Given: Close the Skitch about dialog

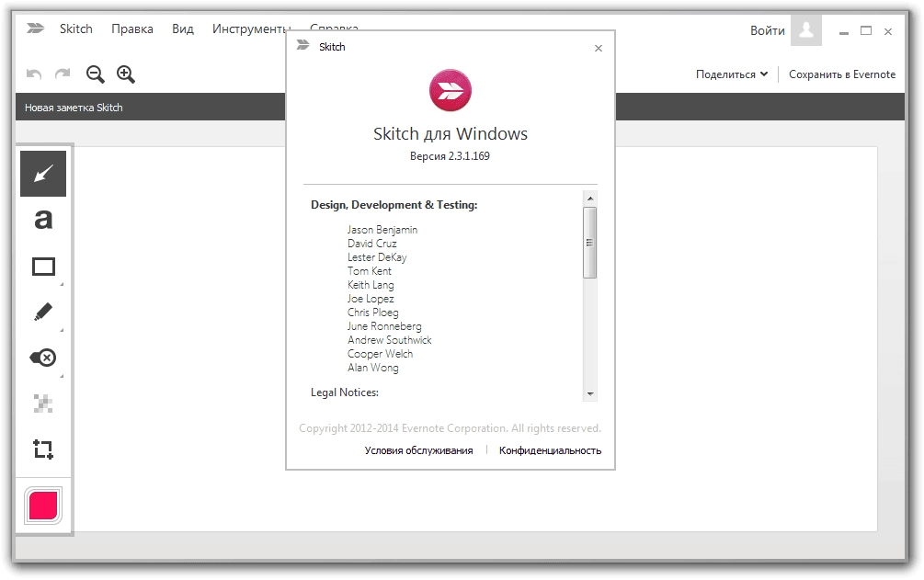Looking at the screenshot, I should click(x=599, y=49).
